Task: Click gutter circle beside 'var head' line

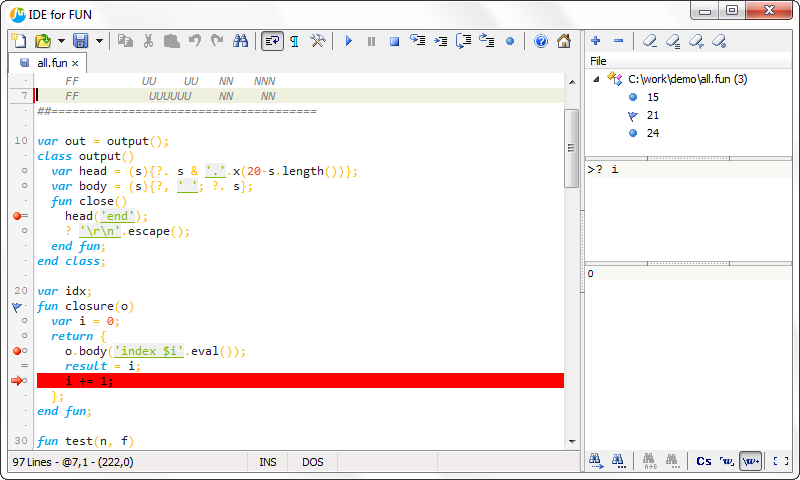Action: coord(24,171)
